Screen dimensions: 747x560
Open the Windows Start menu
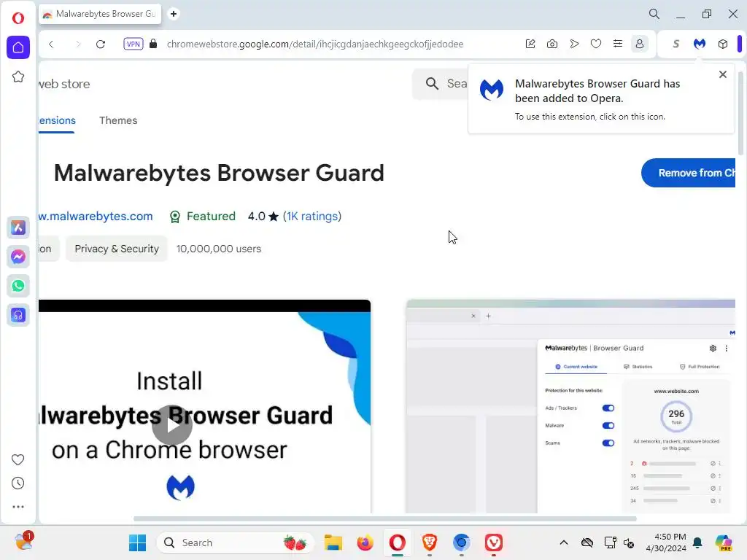(x=137, y=542)
